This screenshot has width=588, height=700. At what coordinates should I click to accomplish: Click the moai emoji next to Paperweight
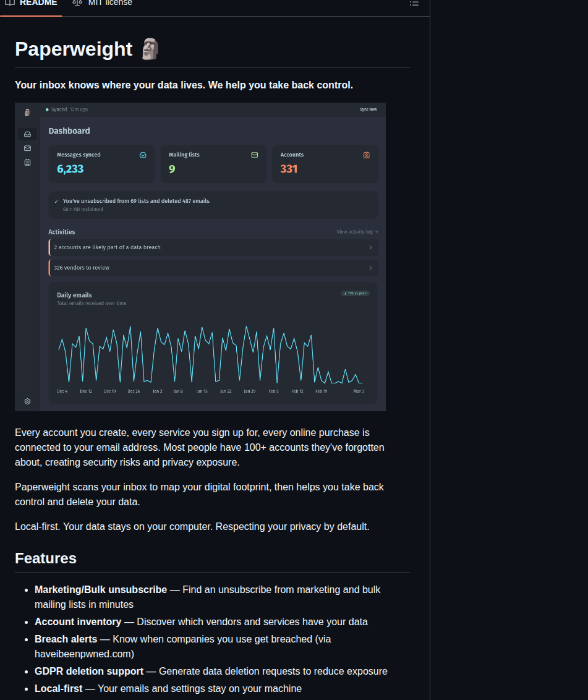150,49
